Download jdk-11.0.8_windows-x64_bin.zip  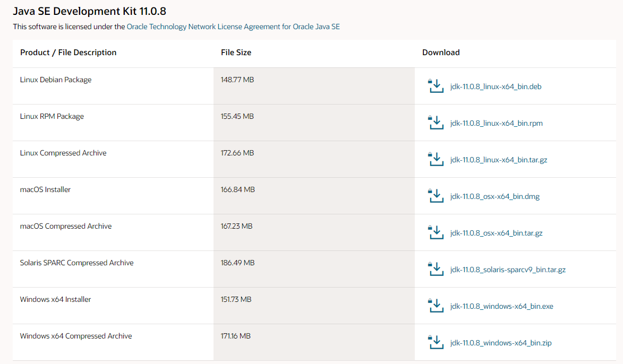pyautogui.click(x=501, y=343)
